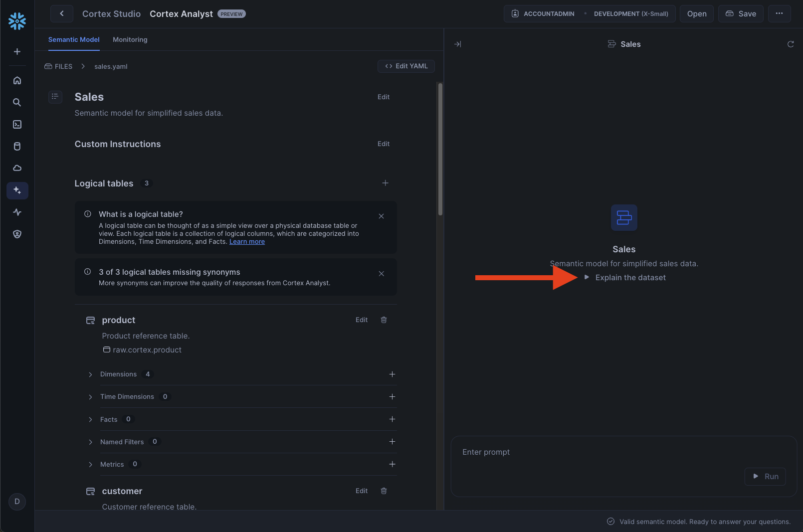
Task: Click the Open button
Action: click(697, 13)
